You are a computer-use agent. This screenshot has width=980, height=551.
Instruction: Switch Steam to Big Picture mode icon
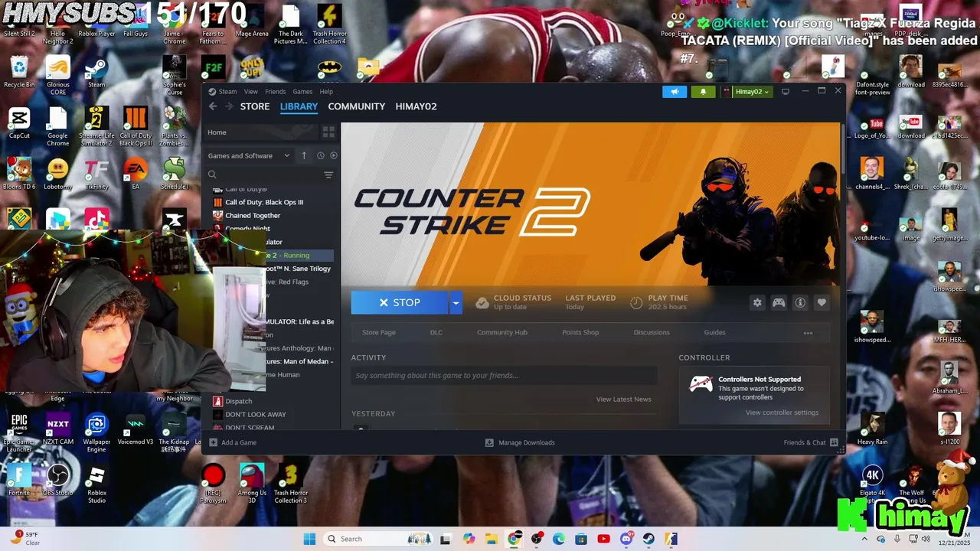click(x=785, y=92)
